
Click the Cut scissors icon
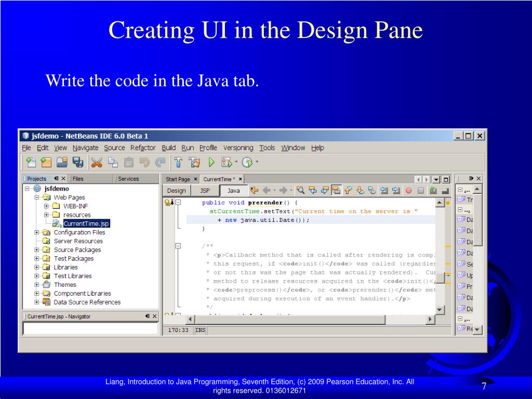97,162
